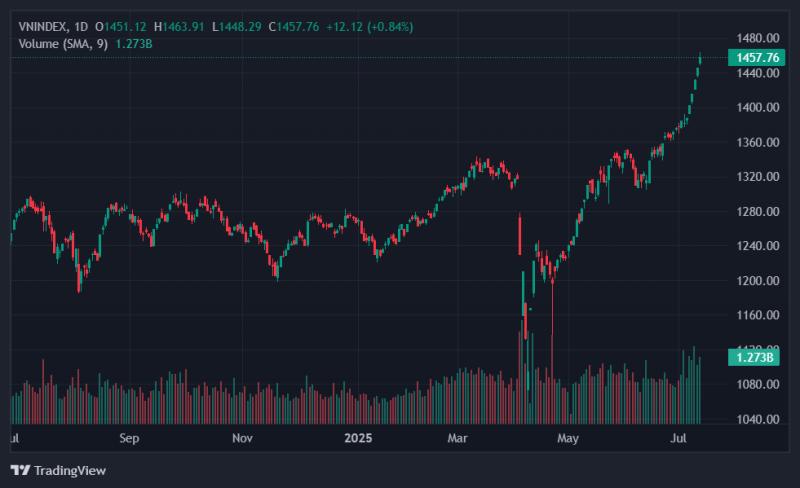Image resolution: width=800 pixels, height=488 pixels.
Task: Click the 1200.00 price axis label
Action: (x=758, y=280)
